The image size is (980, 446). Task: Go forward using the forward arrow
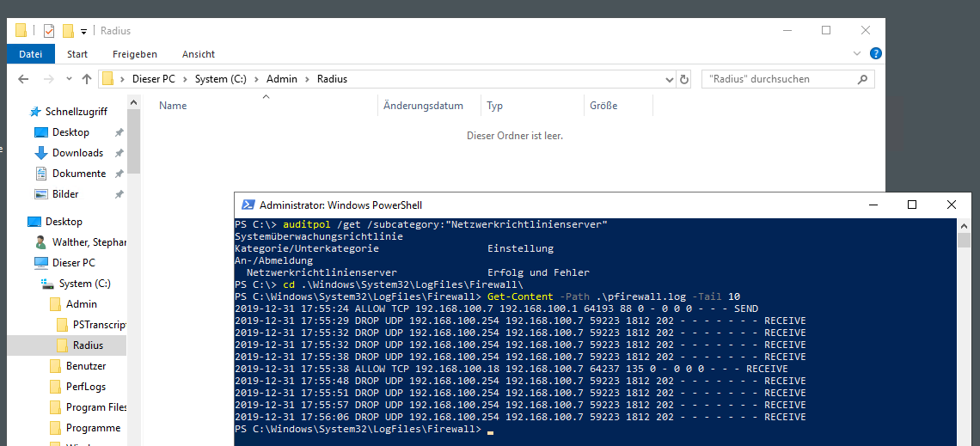pos(49,79)
